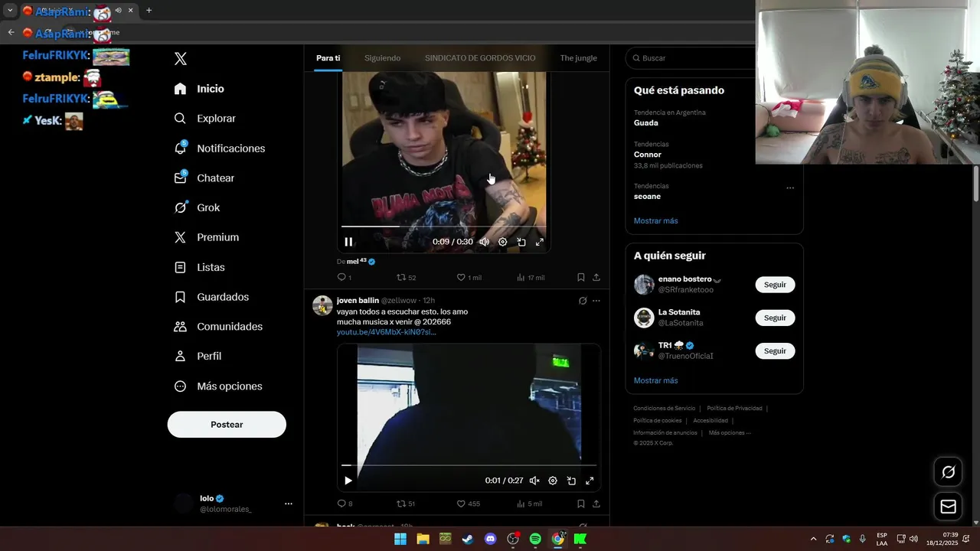Open floating Grok button

pyautogui.click(x=948, y=472)
